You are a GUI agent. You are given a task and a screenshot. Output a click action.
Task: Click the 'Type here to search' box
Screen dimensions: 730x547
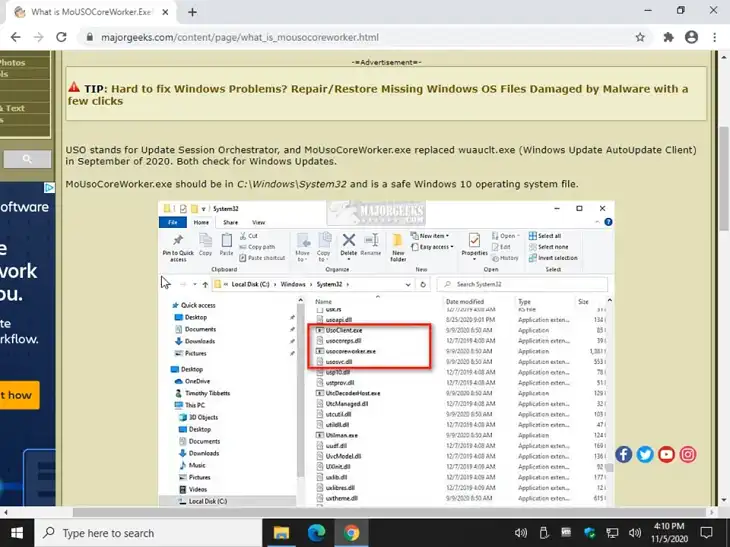148,533
